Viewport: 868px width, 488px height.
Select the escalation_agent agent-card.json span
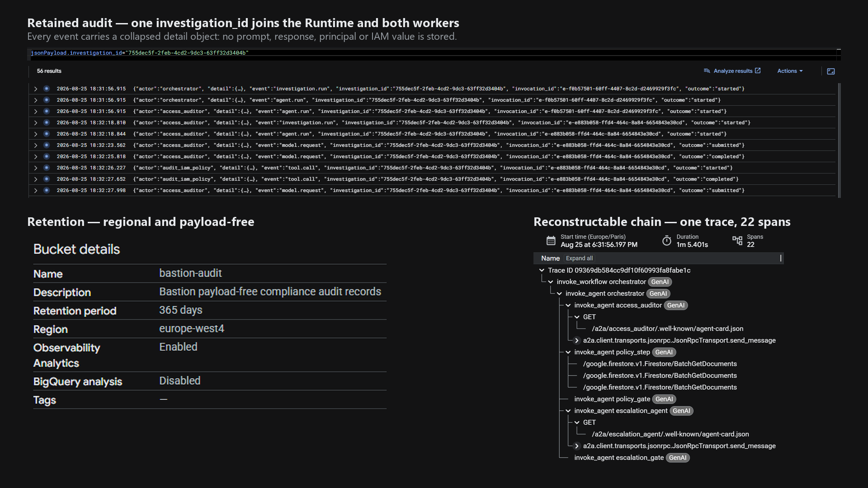[670, 435]
